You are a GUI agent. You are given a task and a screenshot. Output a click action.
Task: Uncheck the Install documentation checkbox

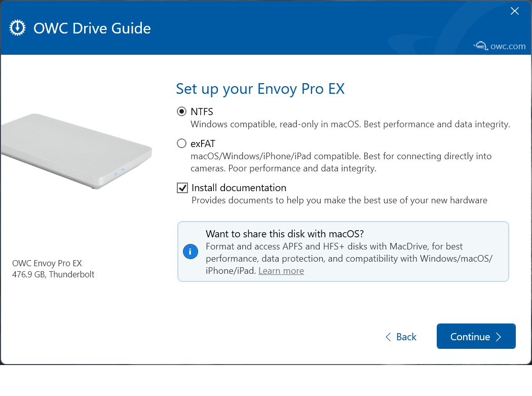182,188
